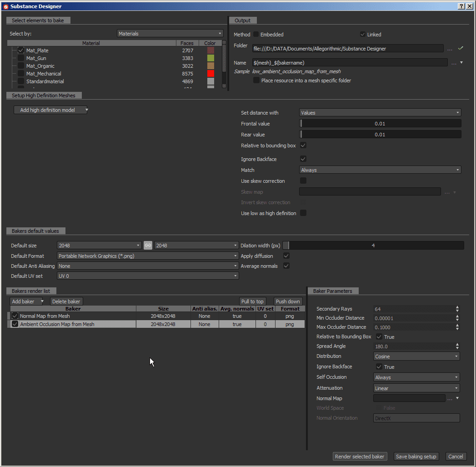476x467 pixels.
Task: Toggle Relative to bounding box checkbox
Action: click(303, 145)
